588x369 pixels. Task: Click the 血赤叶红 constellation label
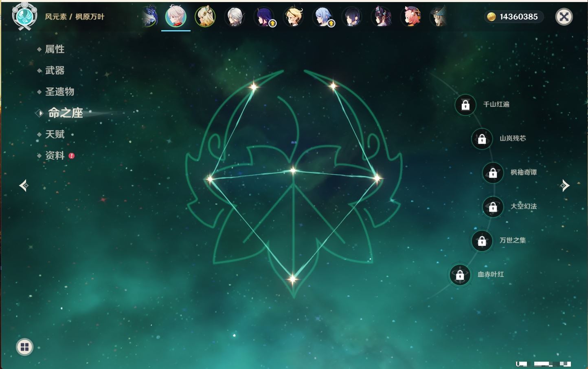point(491,274)
